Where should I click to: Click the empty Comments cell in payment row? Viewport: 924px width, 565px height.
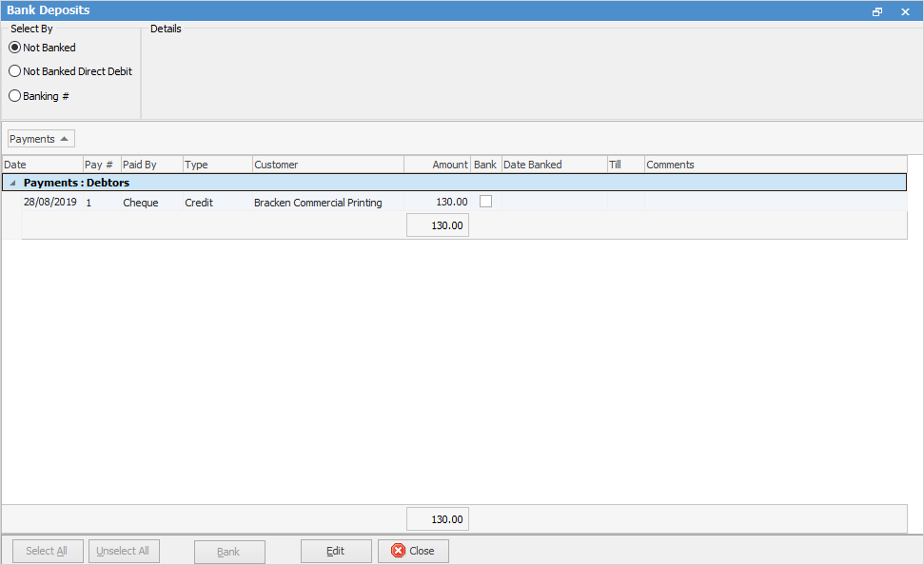tap(776, 202)
